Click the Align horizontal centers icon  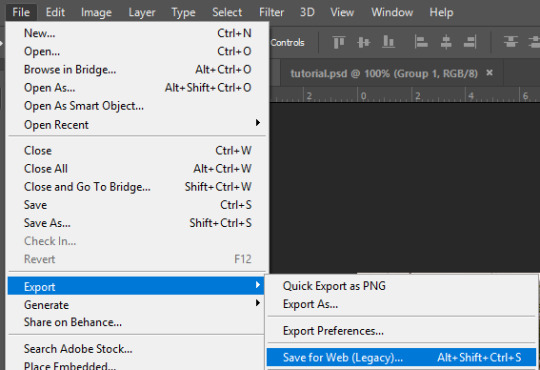446,42
